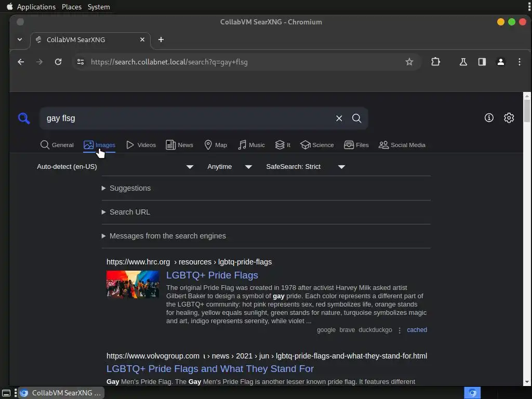The height and width of the screenshot is (399, 532).
Task: Click the brave engine label
Action: 347,330
